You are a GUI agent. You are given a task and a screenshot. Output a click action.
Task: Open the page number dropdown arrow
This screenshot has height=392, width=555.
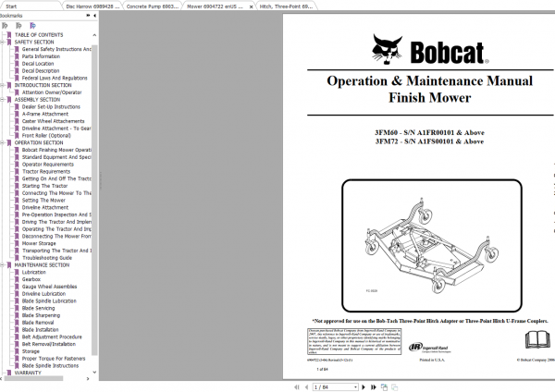pos(355,387)
